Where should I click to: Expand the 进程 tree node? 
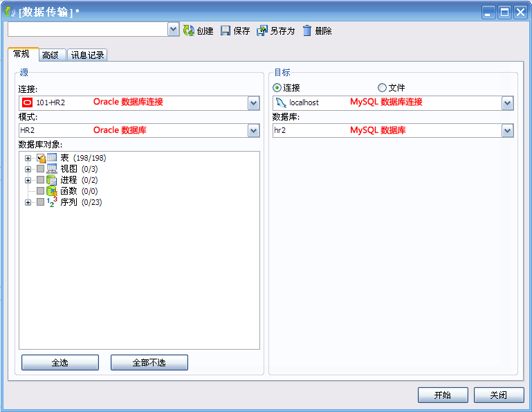coord(28,180)
